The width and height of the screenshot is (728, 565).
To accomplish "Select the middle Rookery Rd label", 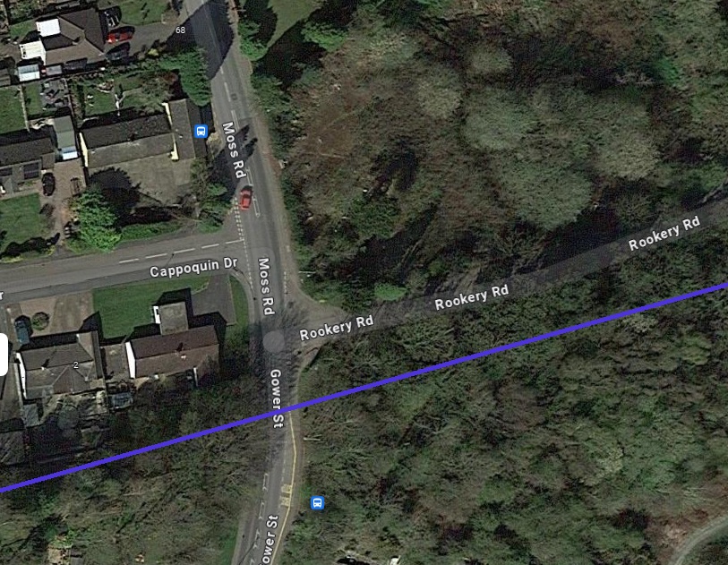I will (x=472, y=297).
